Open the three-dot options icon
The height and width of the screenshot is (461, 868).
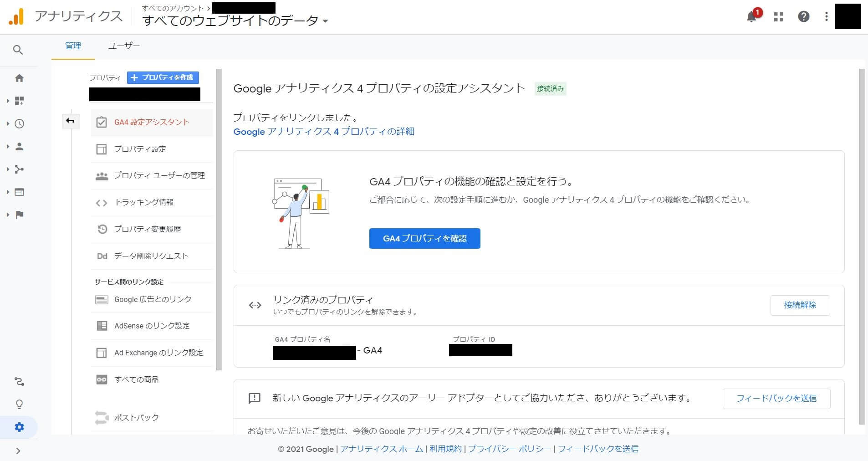tap(826, 16)
